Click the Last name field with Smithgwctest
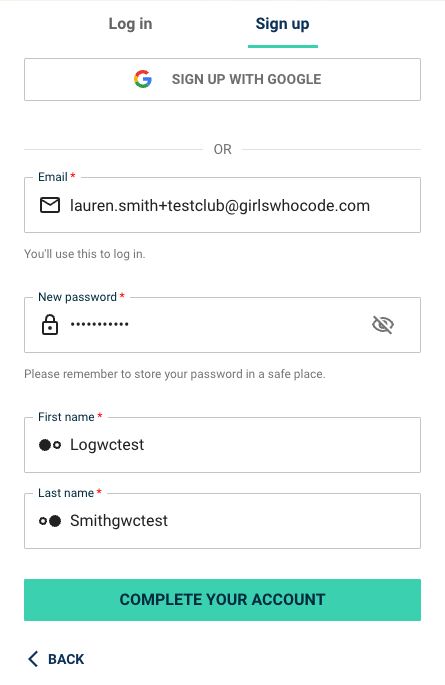The height and width of the screenshot is (685, 445). point(222,521)
